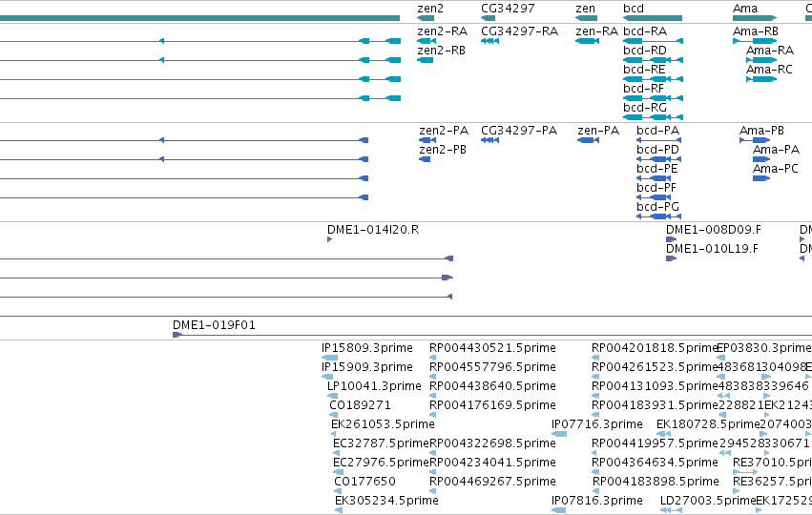Click EST LD27003.5prime

671,511
